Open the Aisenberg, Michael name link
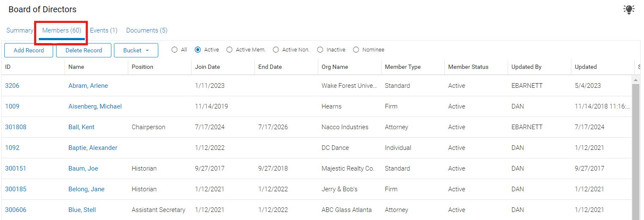Screen dimensions: 644x220 pyautogui.click(x=95, y=106)
